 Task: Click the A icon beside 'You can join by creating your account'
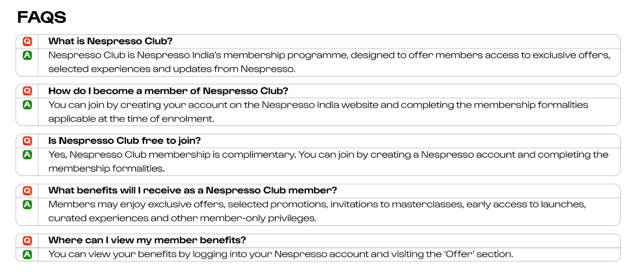pyautogui.click(x=27, y=105)
